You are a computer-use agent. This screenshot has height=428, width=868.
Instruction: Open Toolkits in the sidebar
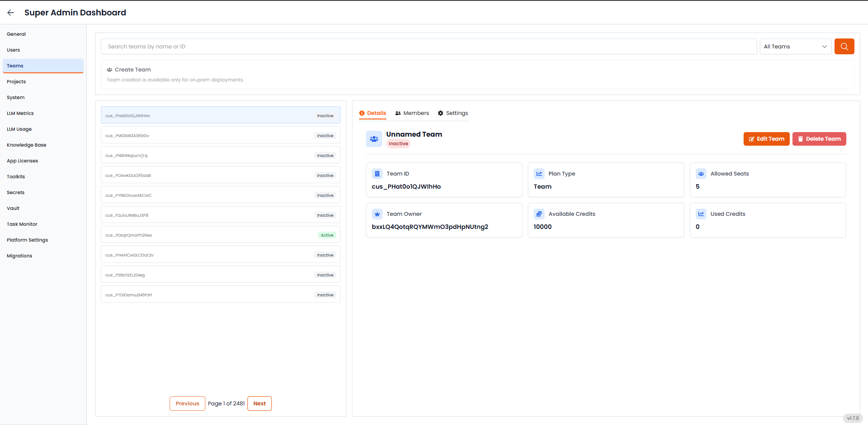coord(43,176)
